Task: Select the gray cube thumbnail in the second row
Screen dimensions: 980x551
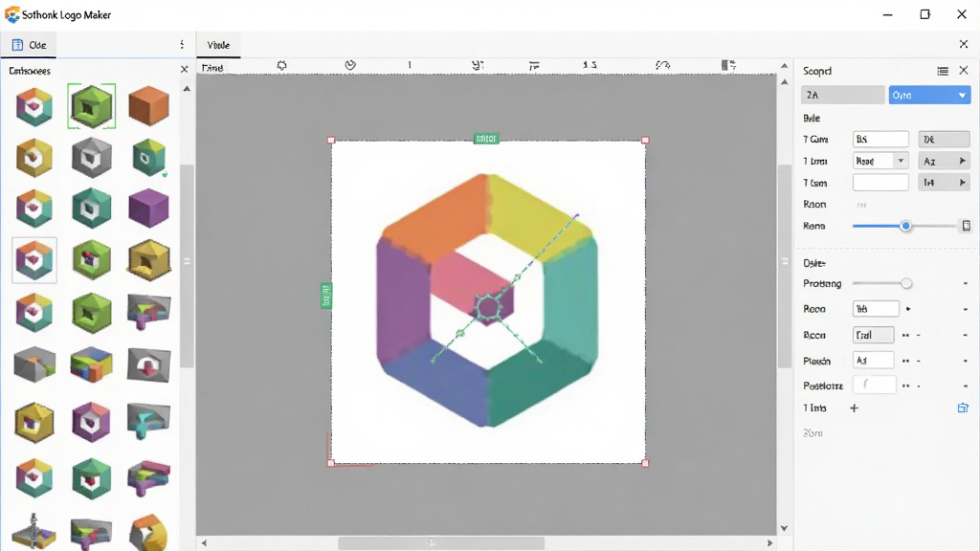Action: point(91,157)
